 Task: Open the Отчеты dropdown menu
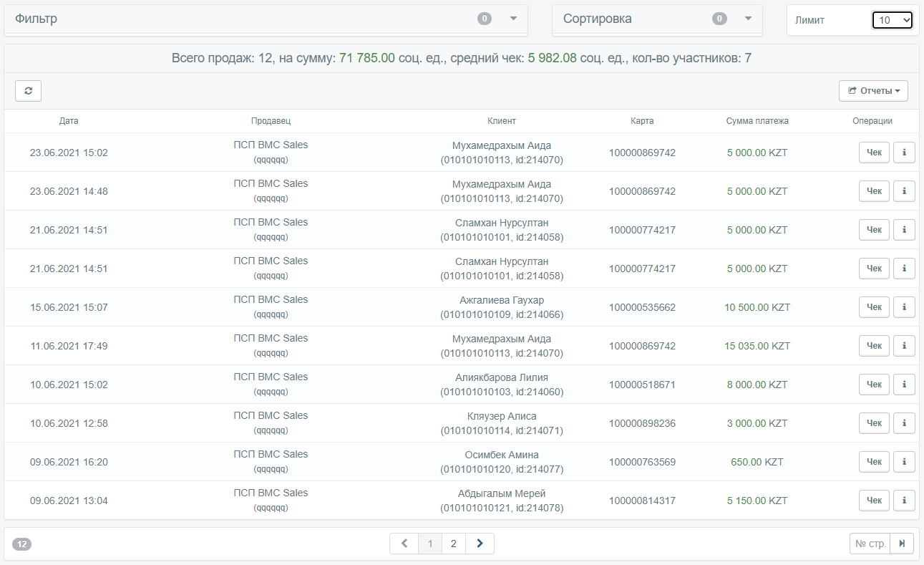pos(873,91)
